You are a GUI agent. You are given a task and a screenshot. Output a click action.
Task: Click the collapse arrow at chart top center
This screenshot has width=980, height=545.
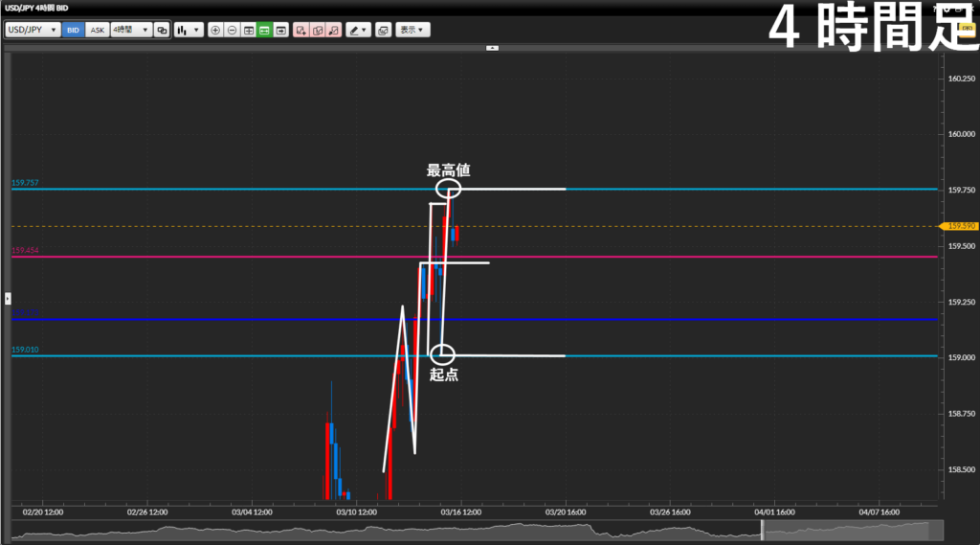coord(491,47)
